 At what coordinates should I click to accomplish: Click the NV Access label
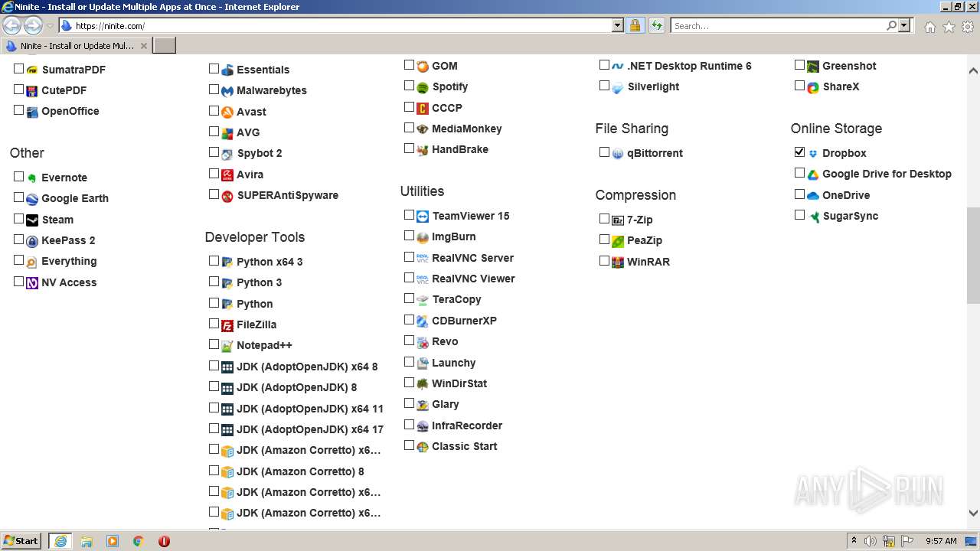pyautogui.click(x=69, y=282)
